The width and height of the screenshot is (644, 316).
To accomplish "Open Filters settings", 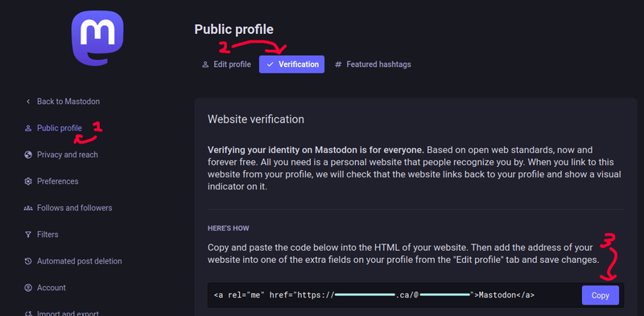I will pyautogui.click(x=47, y=235).
